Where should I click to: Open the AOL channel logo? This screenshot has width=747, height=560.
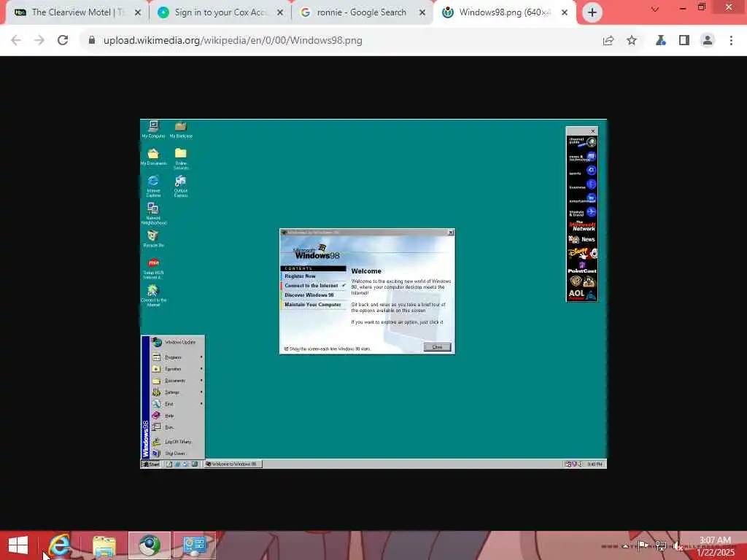coord(582,295)
